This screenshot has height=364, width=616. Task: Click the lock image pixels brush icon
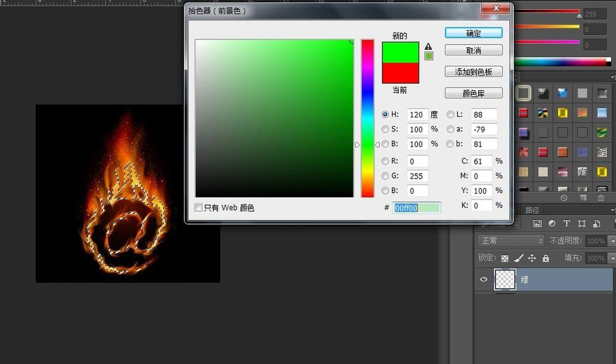click(519, 258)
